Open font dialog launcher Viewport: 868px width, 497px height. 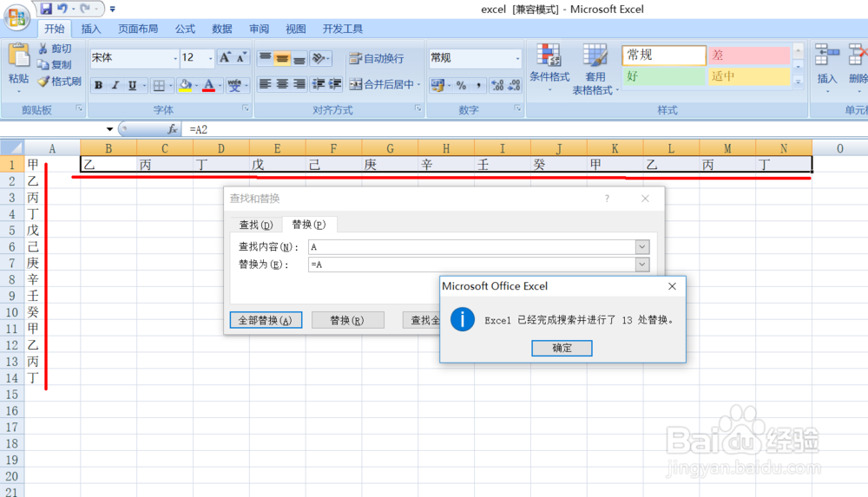[246, 109]
